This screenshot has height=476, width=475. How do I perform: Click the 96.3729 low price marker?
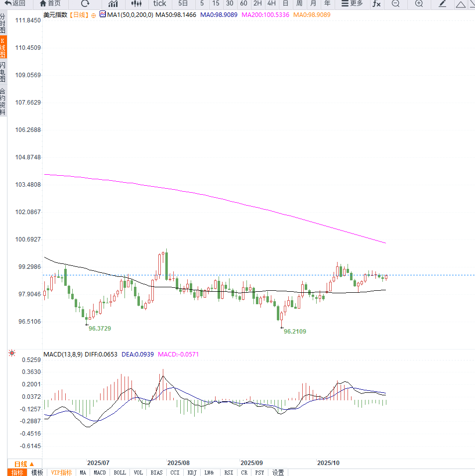coord(100,329)
